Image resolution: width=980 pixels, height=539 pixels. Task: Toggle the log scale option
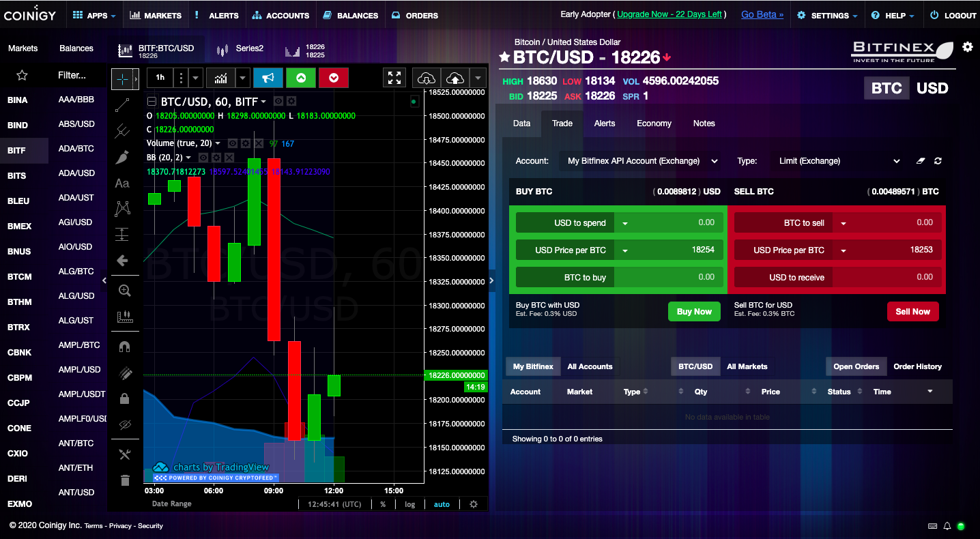(x=409, y=504)
